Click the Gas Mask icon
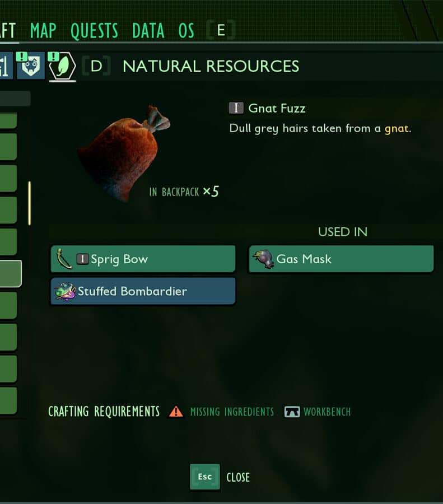The width and height of the screenshot is (443, 504). (x=263, y=259)
